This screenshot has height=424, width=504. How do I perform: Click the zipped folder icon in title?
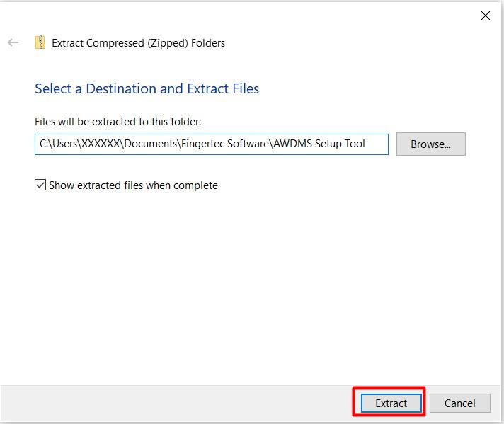(x=40, y=42)
